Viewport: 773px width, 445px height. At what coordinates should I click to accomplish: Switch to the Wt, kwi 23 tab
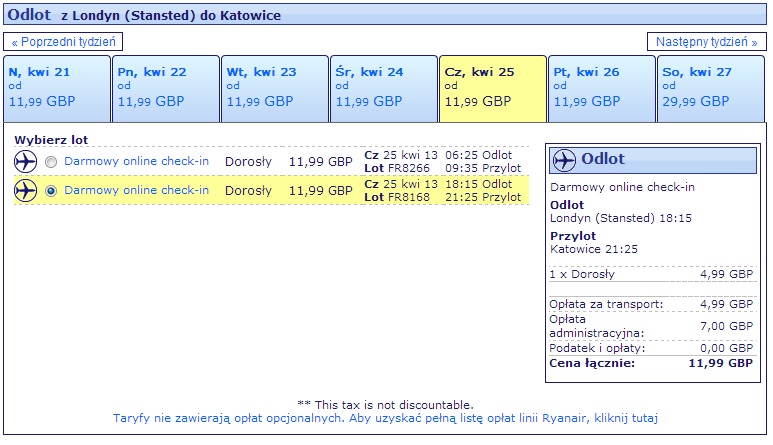(275, 89)
